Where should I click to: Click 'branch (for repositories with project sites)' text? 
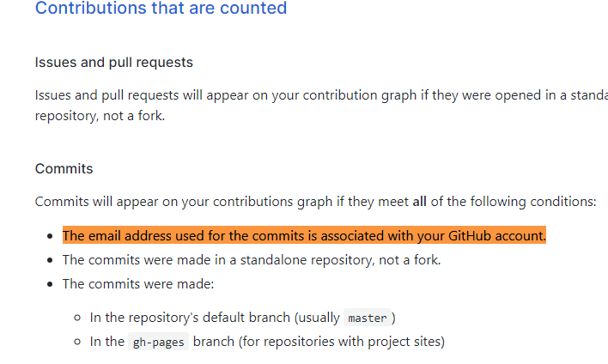point(319,342)
